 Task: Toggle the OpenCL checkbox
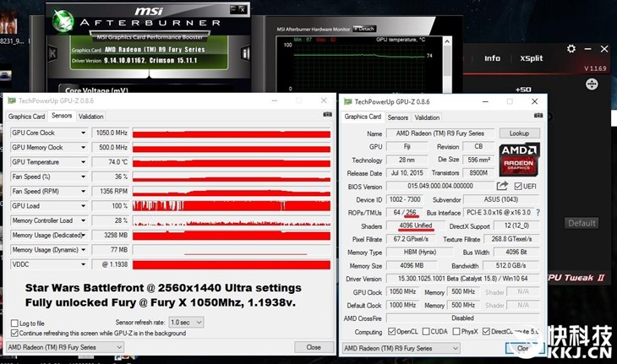coord(391,331)
